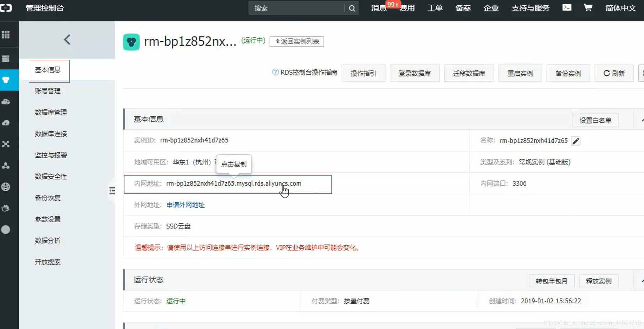
Task: Click the round circle sidebar icon
Action: pyautogui.click(x=6, y=230)
